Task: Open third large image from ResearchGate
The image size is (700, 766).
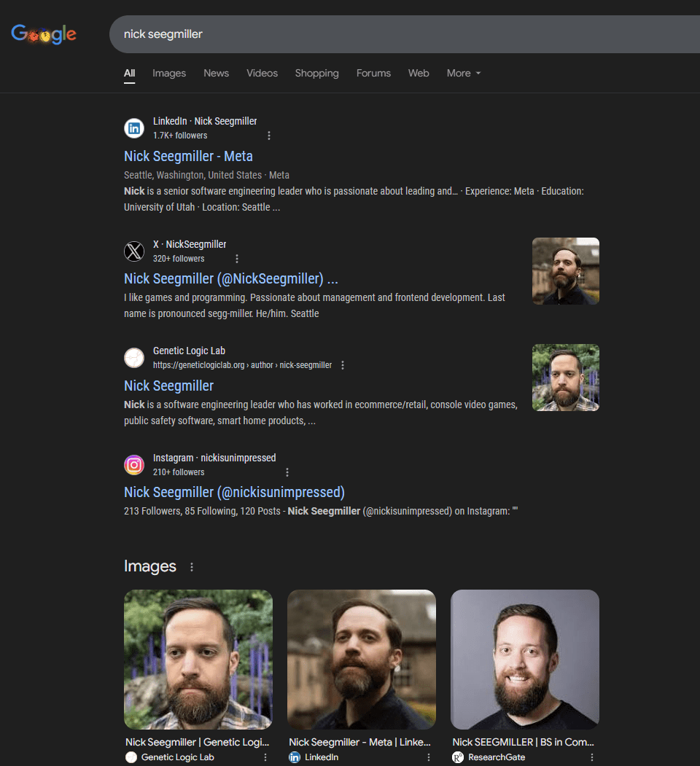Action: pyautogui.click(x=524, y=660)
